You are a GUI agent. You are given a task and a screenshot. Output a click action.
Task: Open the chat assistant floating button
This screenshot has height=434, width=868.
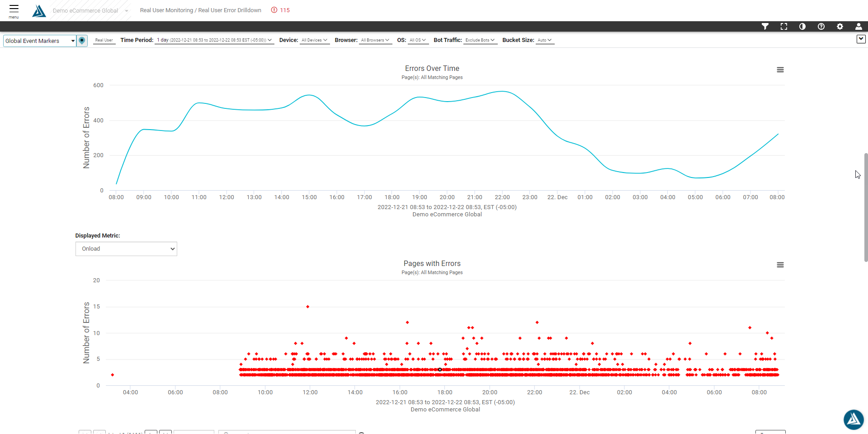pyautogui.click(x=854, y=420)
